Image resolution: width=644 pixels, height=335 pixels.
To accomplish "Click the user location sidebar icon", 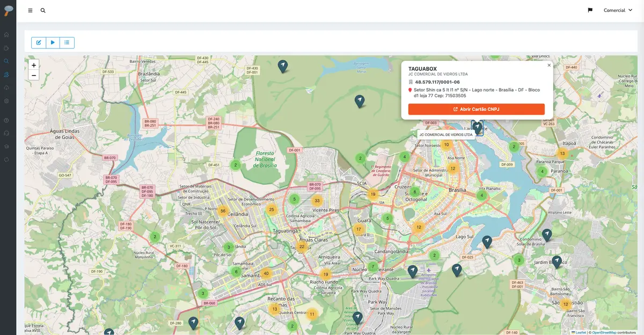I will [x=6, y=75].
